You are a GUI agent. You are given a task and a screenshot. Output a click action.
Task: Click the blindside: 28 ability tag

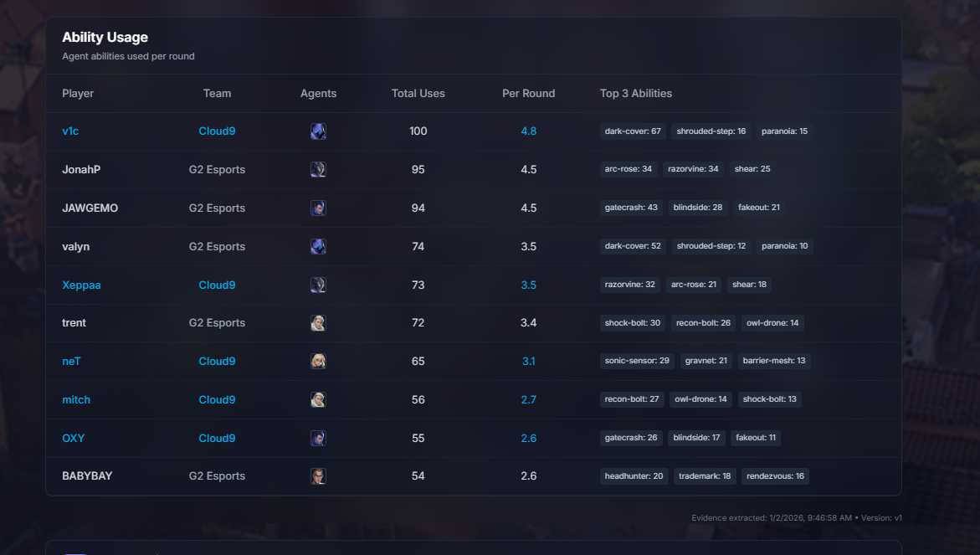(x=697, y=208)
